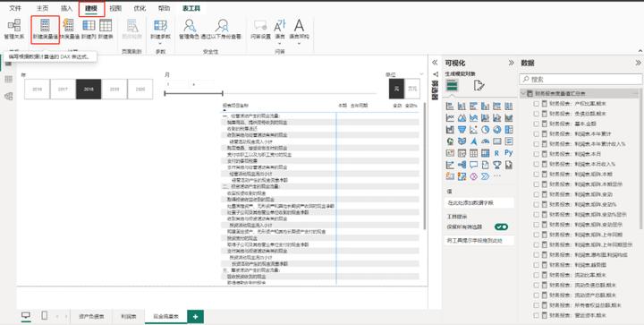Toggle keep all filters (保留所有筛选器) switch

(x=501, y=227)
